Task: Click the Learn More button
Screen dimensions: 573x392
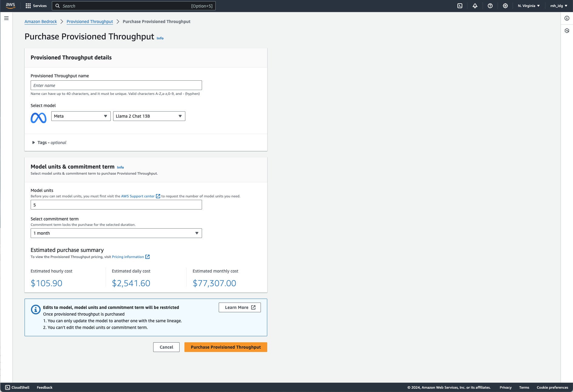Action: 240,307
